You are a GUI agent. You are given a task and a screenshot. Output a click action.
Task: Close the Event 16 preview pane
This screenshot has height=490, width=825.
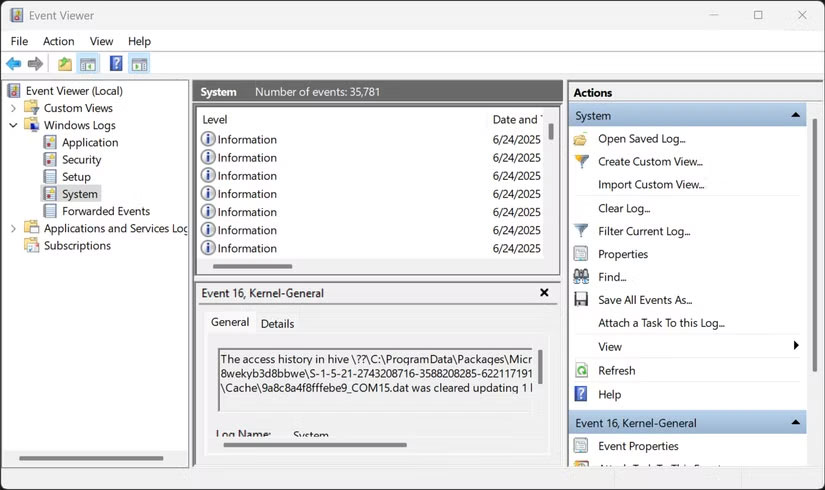[x=544, y=293]
